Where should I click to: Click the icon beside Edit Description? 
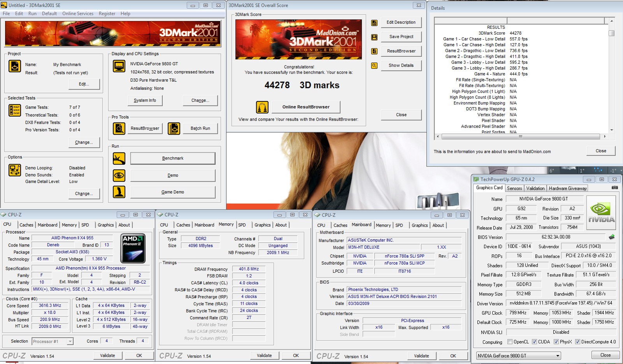[x=374, y=23]
